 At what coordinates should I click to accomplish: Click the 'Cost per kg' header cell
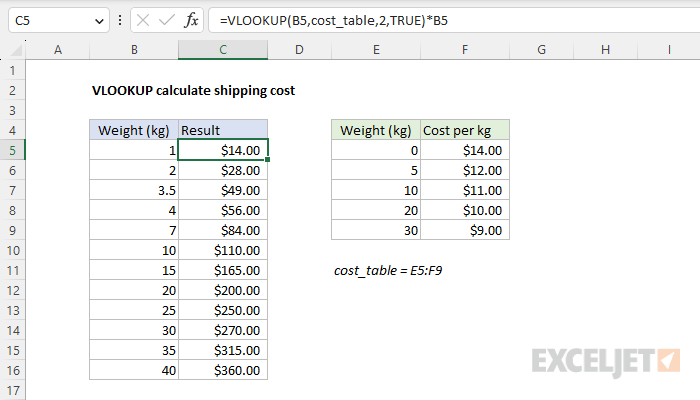pos(465,130)
